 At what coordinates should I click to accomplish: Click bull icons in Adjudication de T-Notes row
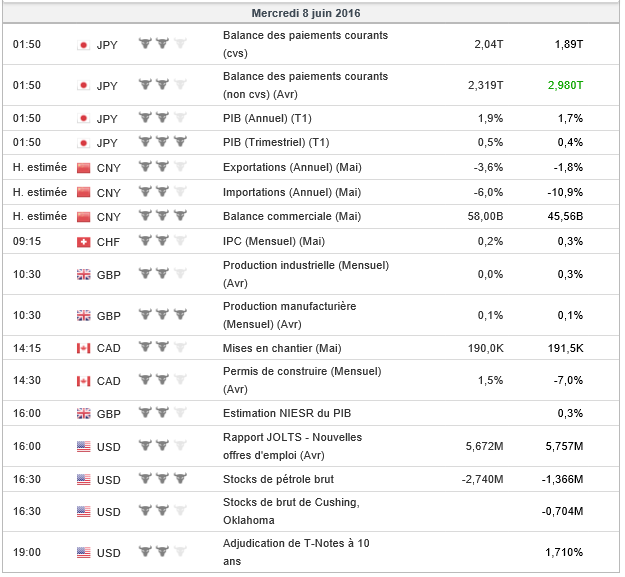pyautogui.click(x=162, y=552)
